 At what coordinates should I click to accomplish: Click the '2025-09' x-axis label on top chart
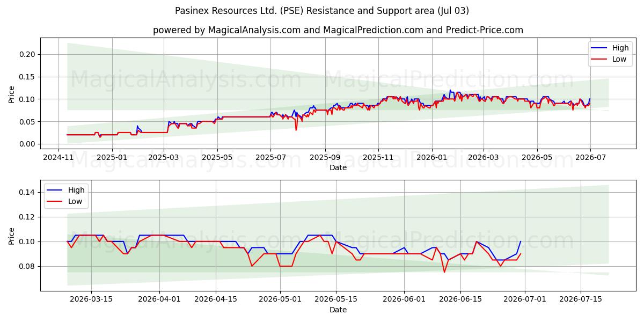325,157
